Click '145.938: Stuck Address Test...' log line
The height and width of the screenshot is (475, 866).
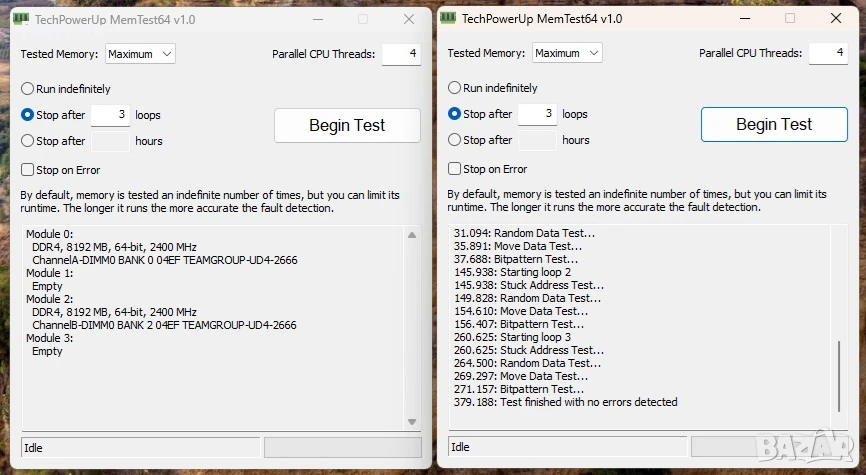click(529, 285)
